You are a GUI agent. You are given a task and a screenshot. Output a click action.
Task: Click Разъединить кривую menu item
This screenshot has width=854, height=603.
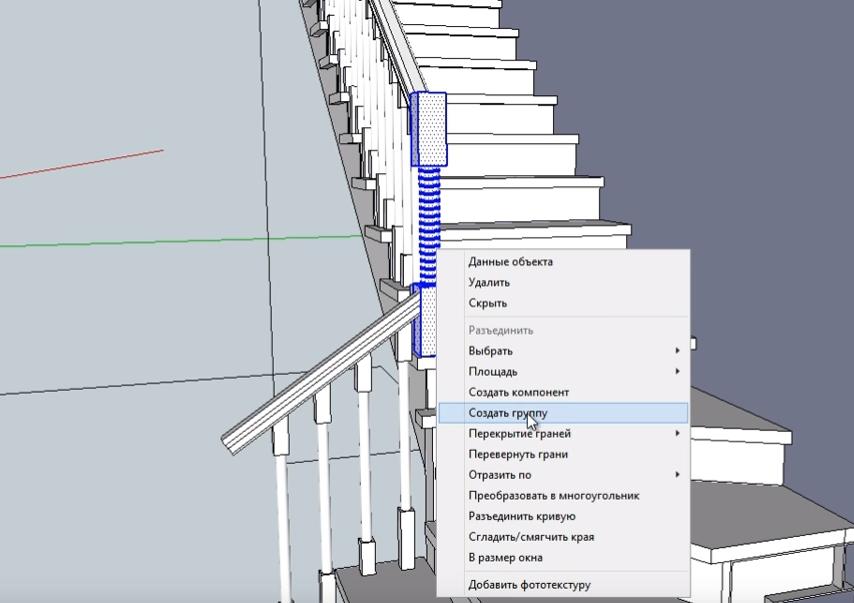[522, 516]
